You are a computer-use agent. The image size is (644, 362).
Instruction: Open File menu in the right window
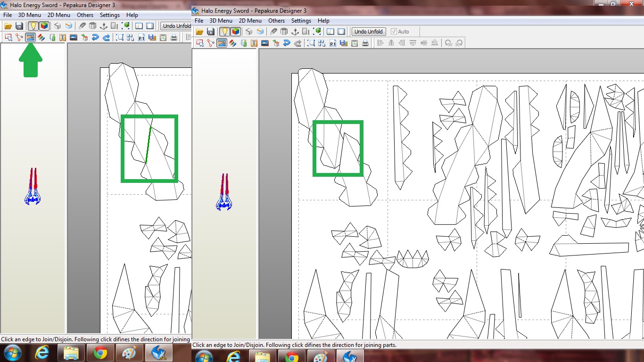click(x=199, y=21)
